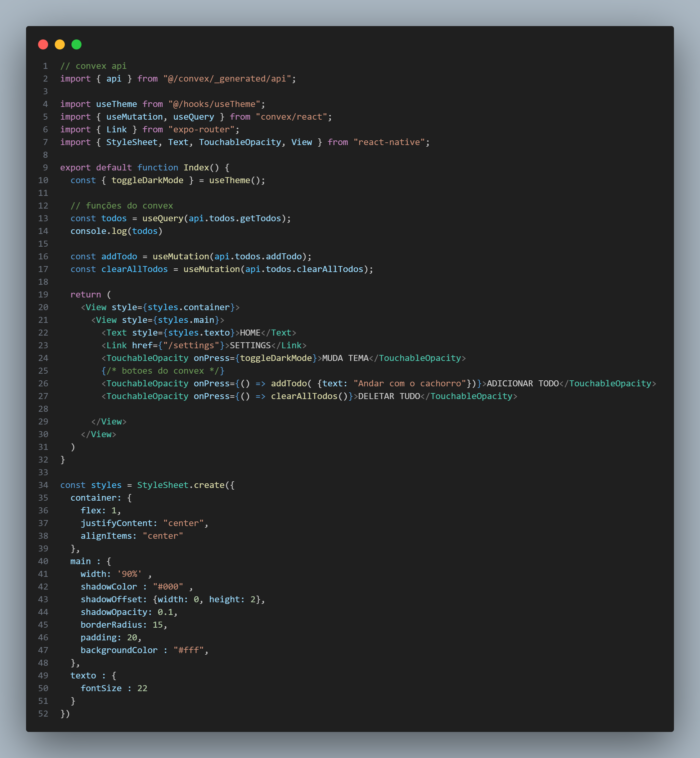Image resolution: width=700 pixels, height=758 pixels.
Task: Click the "#000" shadowColor value
Action: [168, 587]
